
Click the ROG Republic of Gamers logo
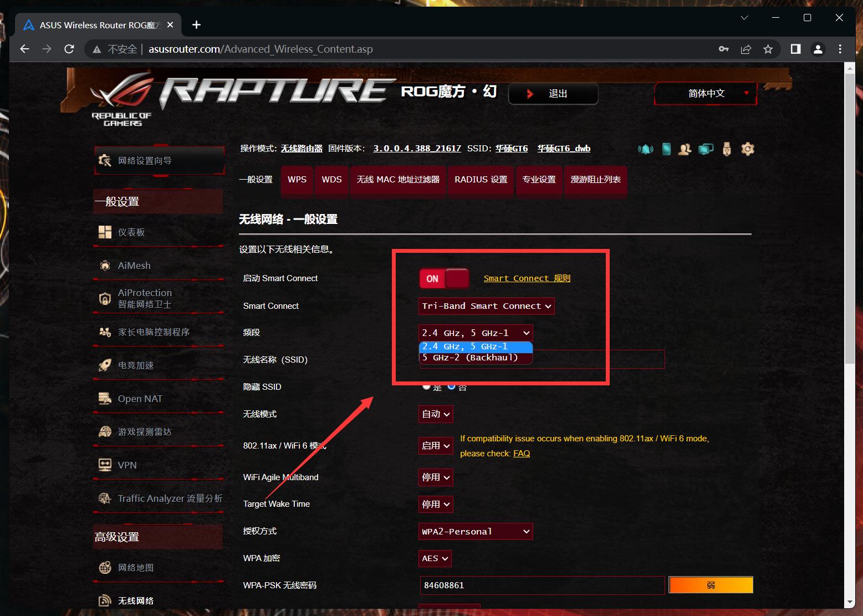tap(122, 100)
